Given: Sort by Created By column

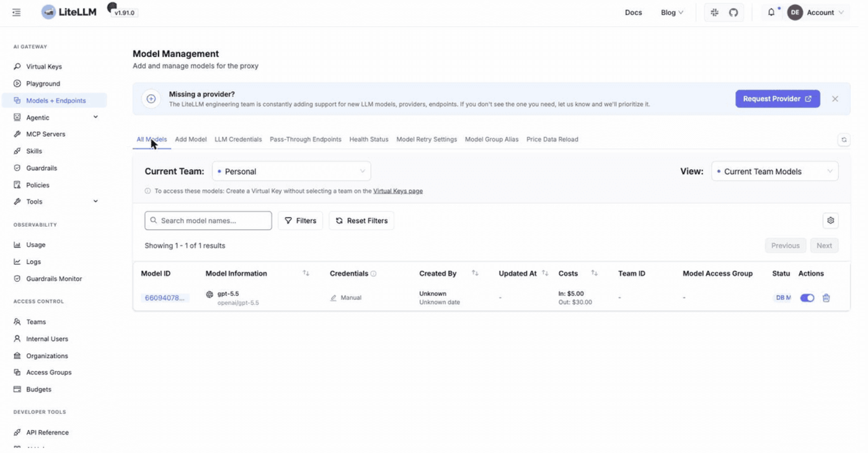Looking at the screenshot, I should coord(475,273).
